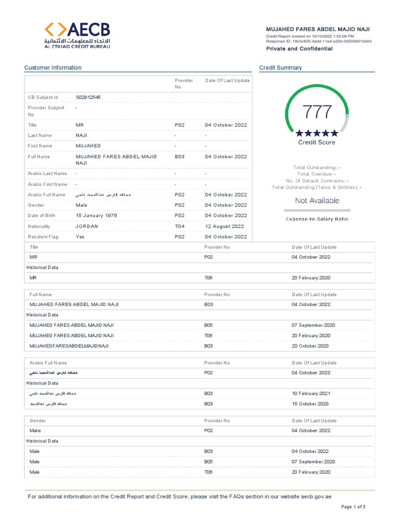The width and height of the screenshot is (399, 532).
Task: Select the Last Name value NAJI
Action: [82, 136]
